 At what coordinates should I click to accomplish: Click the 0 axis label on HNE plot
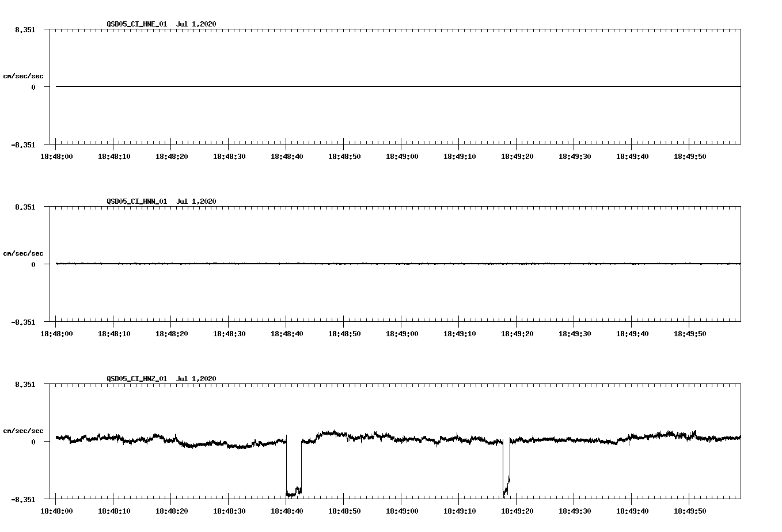pyautogui.click(x=33, y=87)
